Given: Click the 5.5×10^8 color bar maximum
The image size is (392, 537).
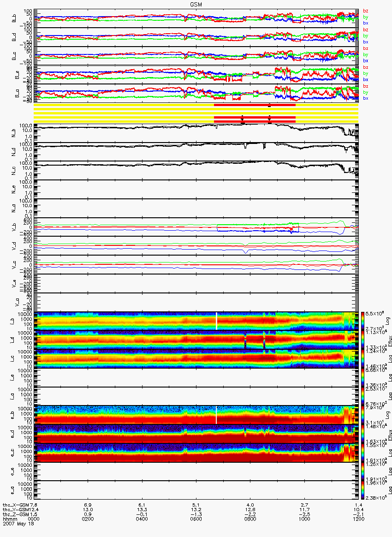Looking at the screenshot, I should [x=374, y=314].
